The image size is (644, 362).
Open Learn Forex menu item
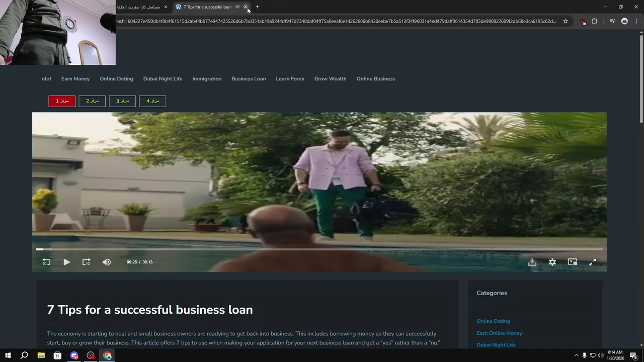[x=290, y=79]
